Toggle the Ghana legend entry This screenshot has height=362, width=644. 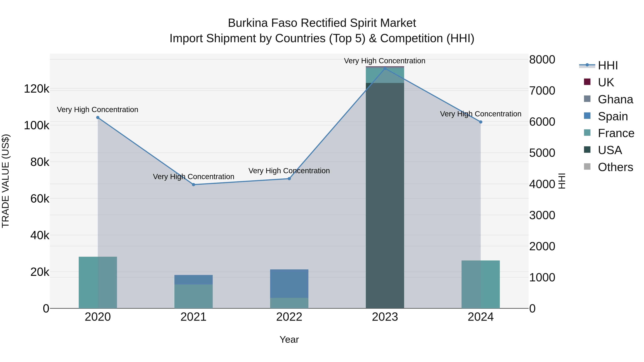tap(608, 99)
